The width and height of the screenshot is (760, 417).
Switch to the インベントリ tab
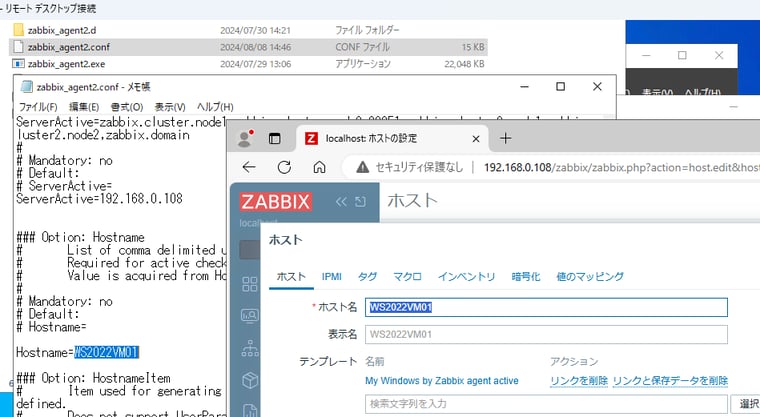coord(466,277)
